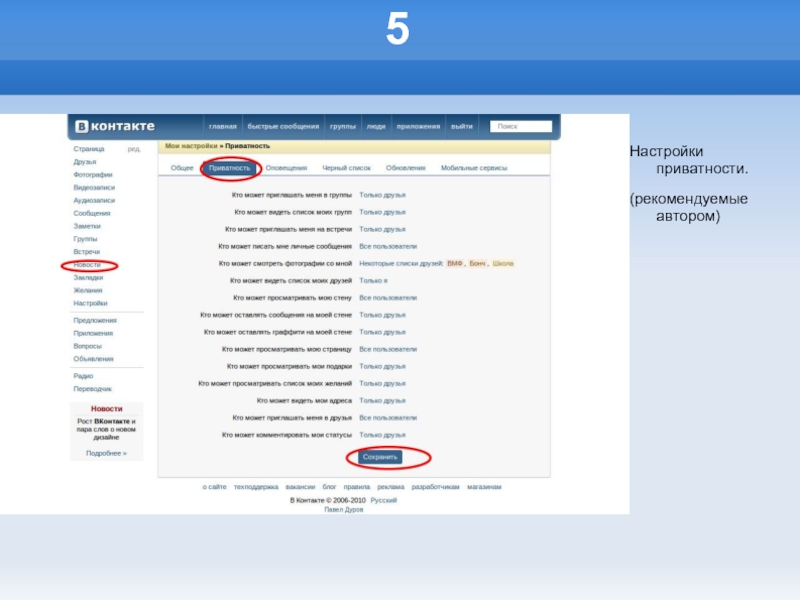Click ред. next to Страница
Viewport: 800px width, 600px height.
134,149
